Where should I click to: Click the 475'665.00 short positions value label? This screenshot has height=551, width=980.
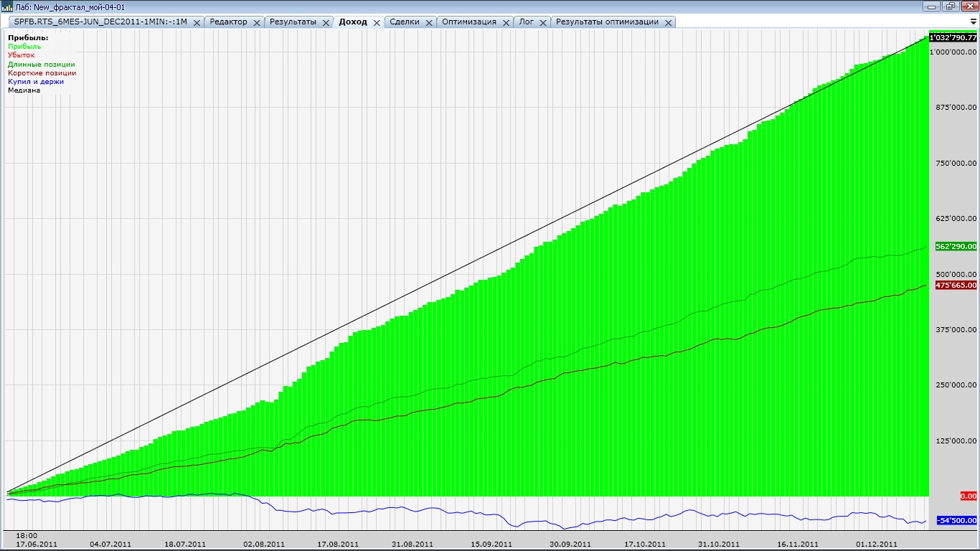pos(955,285)
